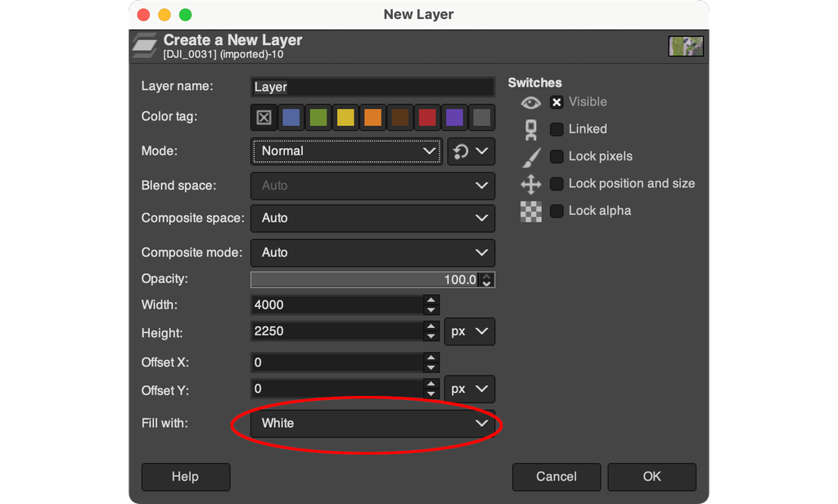Click the image preview thumbnail top right
Screen dimensions: 838x504
coord(686,46)
